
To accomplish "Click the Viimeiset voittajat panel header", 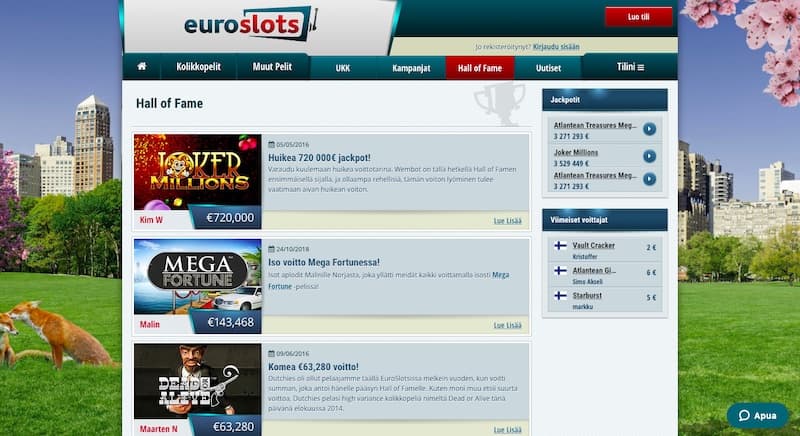I will (605, 220).
